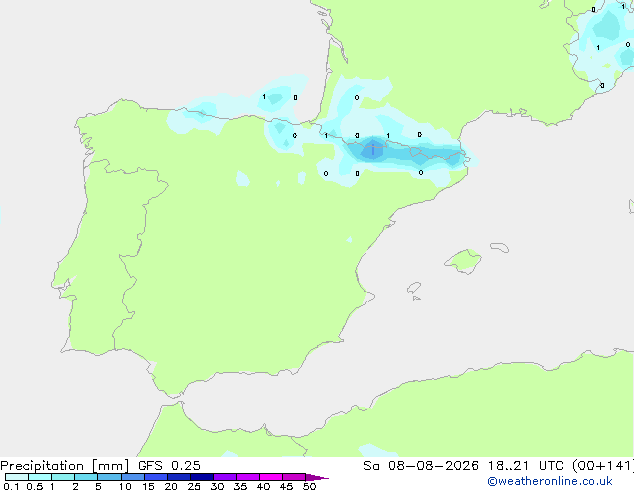This screenshot has width=634, height=490.
Task: Click Menorca island outline on the map
Action: (500, 247)
